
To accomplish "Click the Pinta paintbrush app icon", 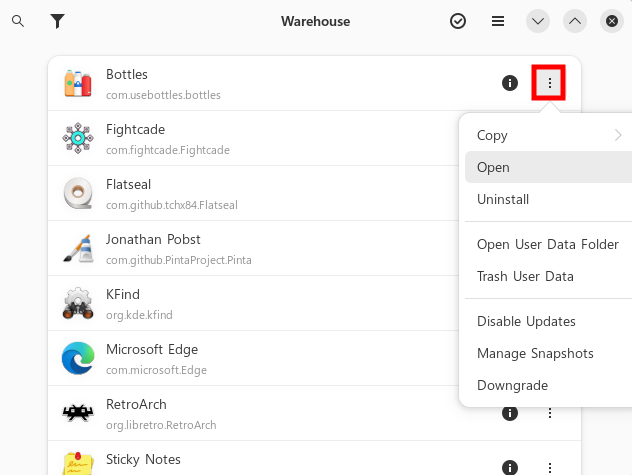I will point(78,248).
